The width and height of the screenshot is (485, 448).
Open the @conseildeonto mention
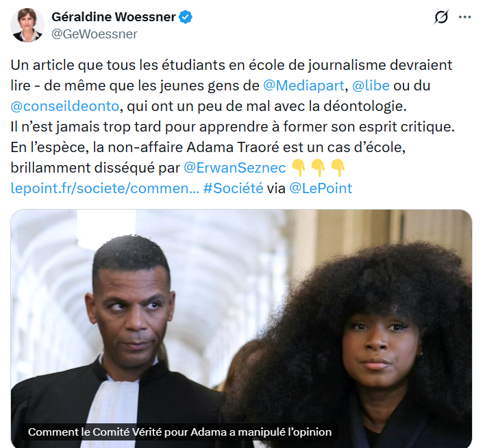point(64,106)
